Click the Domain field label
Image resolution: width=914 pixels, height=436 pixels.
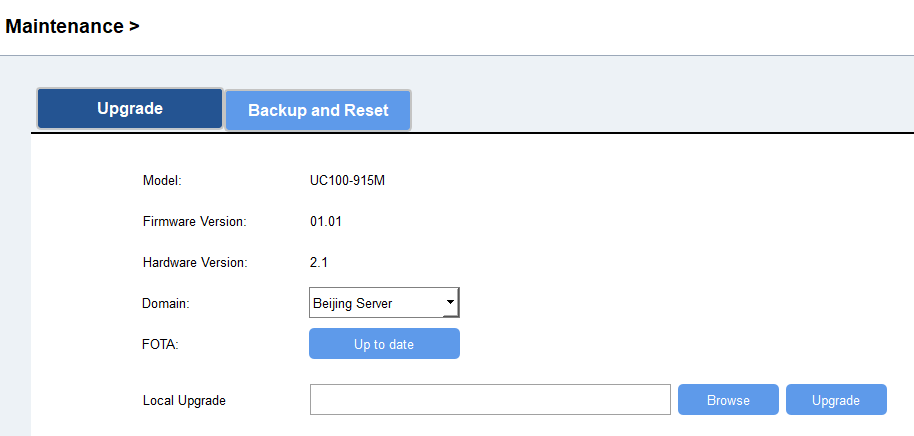point(166,303)
